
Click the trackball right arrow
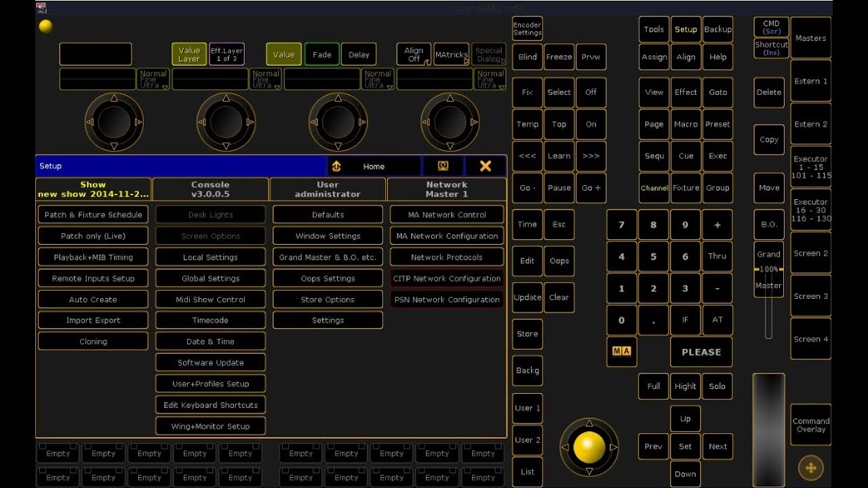click(x=614, y=447)
